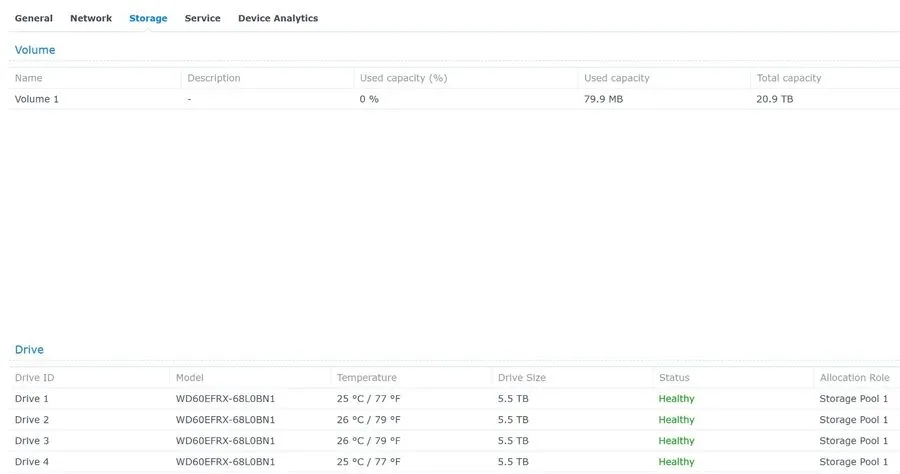Click Drive 1 model WD60EFRX-68L0BN1
The height and width of the screenshot is (474, 900).
pos(225,399)
